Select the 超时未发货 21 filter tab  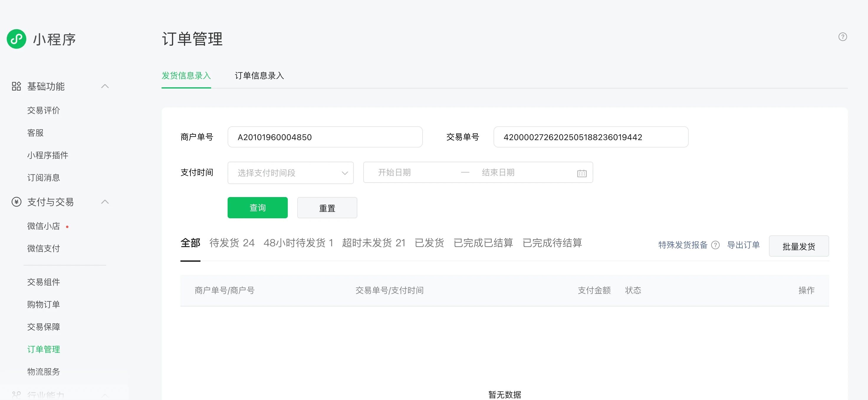[x=373, y=243]
